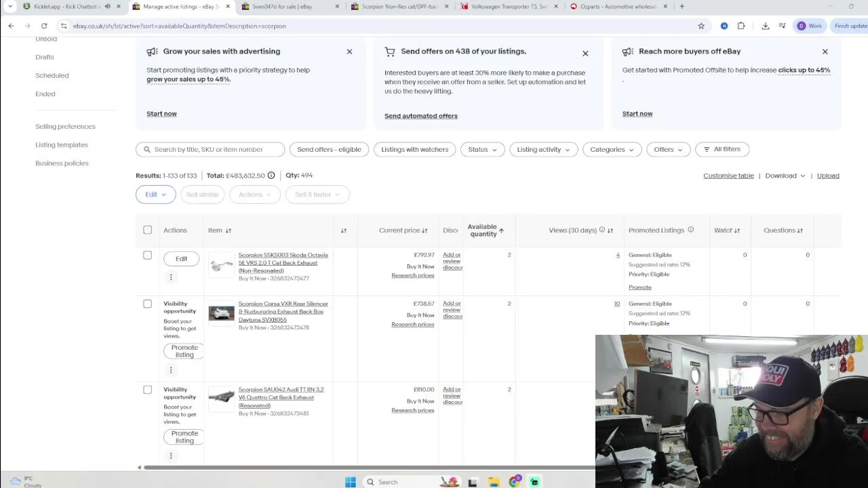Click Listings with watchers filter button
Image resolution: width=868 pixels, height=488 pixels.
click(x=414, y=149)
